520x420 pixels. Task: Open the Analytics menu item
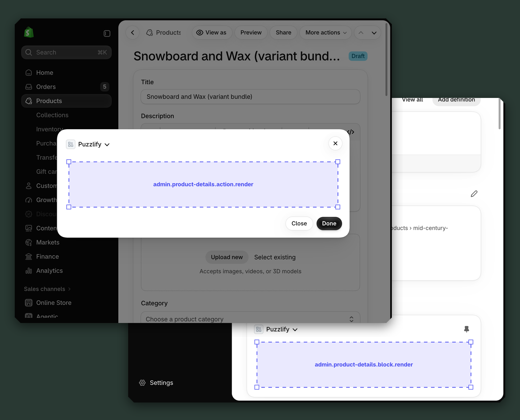pos(66,271)
